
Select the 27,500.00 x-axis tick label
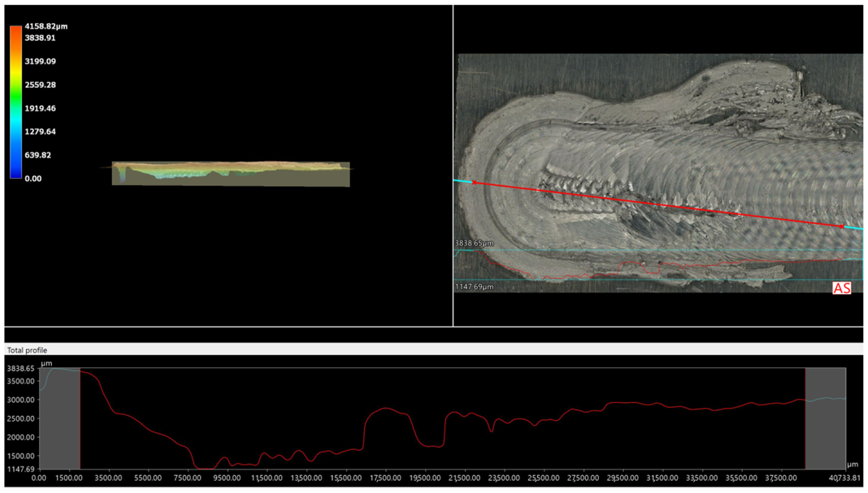pos(583,478)
